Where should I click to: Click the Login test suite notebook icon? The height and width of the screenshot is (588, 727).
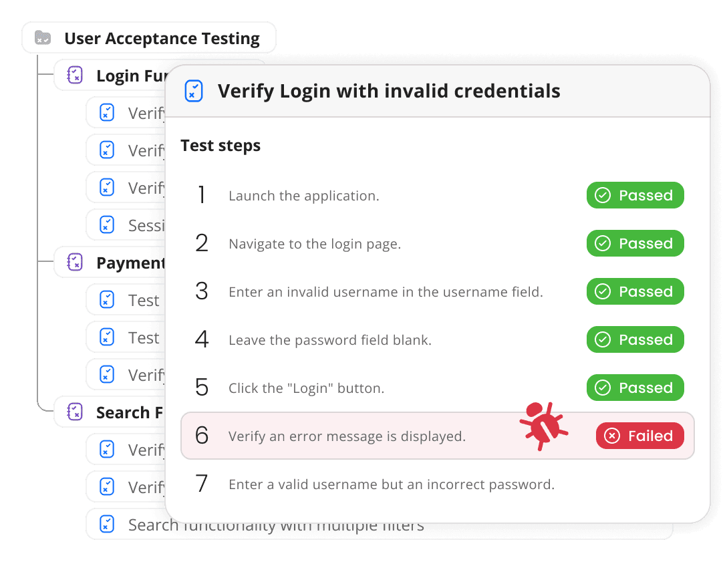point(76,76)
